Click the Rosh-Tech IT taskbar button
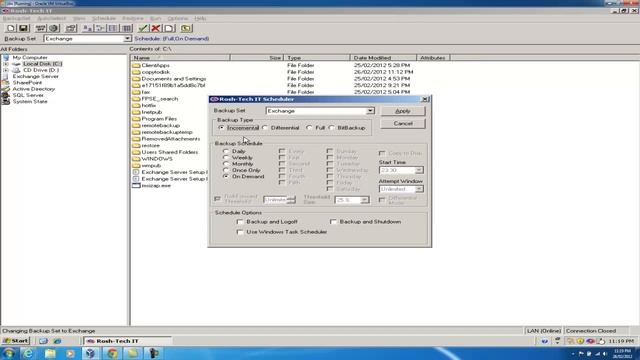The width and height of the screenshot is (640, 360). pos(127,341)
